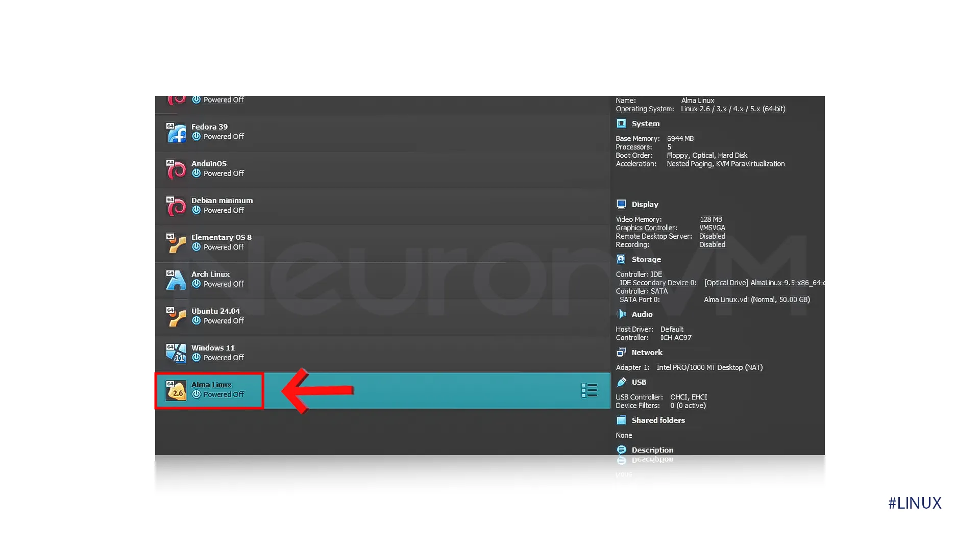Select the Arch Linux machine name
The image size is (980, 551).
point(210,274)
